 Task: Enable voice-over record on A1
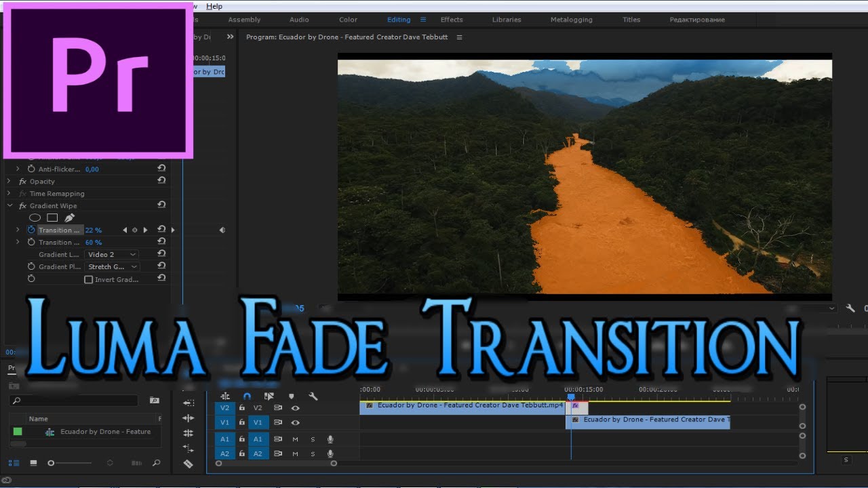point(330,439)
